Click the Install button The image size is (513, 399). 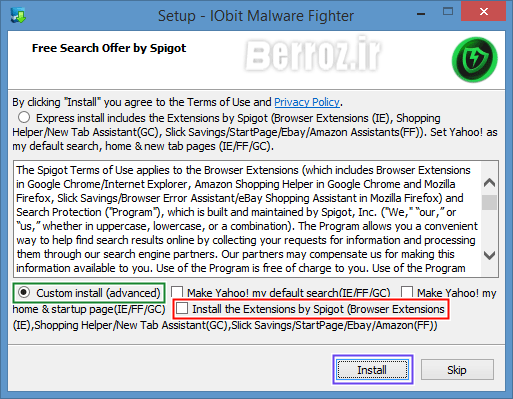point(372,369)
